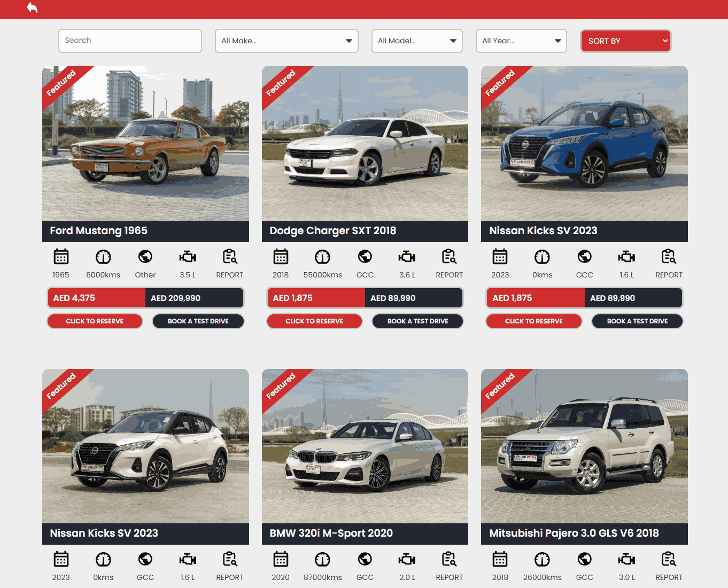The height and width of the screenshot is (588, 728).
Task: Open the report icon on BMW 320i M-Sport
Action: pos(450,559)
